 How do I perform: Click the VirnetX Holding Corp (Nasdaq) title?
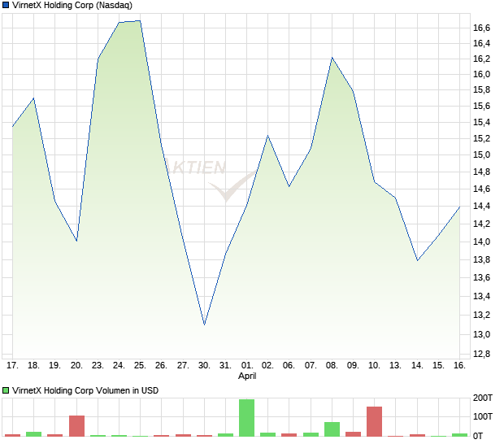(72, 5)
